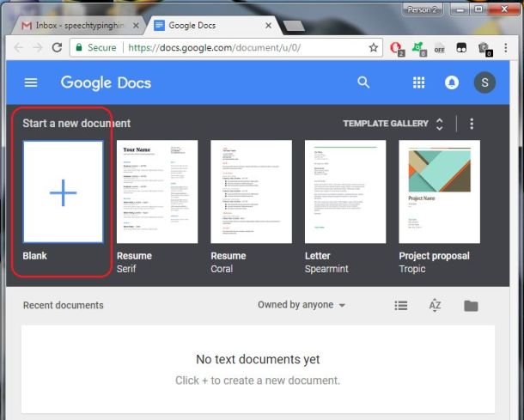This screenshot has height=420, width=524.
Task: Select the Google Docs browser tab
Action: pyautogui.click(x=214, y=26)
